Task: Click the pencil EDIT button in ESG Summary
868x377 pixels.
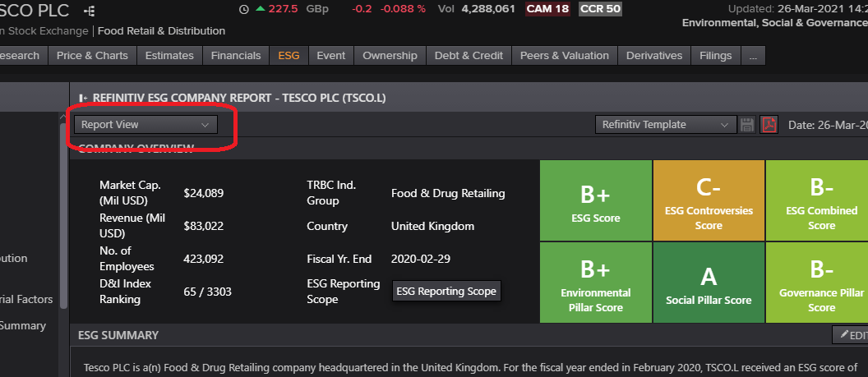Action: (x=851, y=335)
